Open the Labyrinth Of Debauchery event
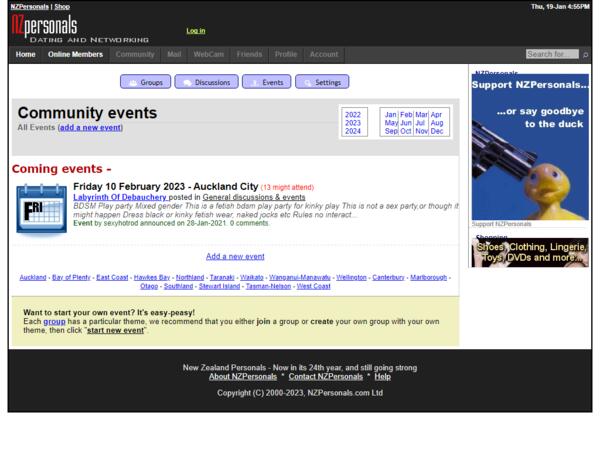The width and height of the screenshot is (600, 450). tap(120, 197)
